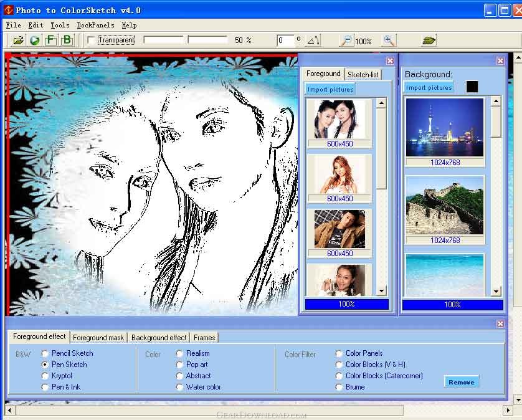The image size is (522, 420).
Task: Click the zoom in magnifier icon
Action: 389,41
